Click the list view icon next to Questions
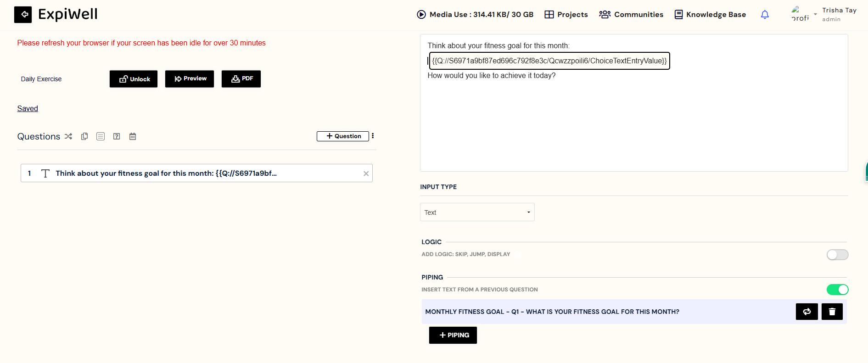The image size is (868, 363). (x=101, y=136)
